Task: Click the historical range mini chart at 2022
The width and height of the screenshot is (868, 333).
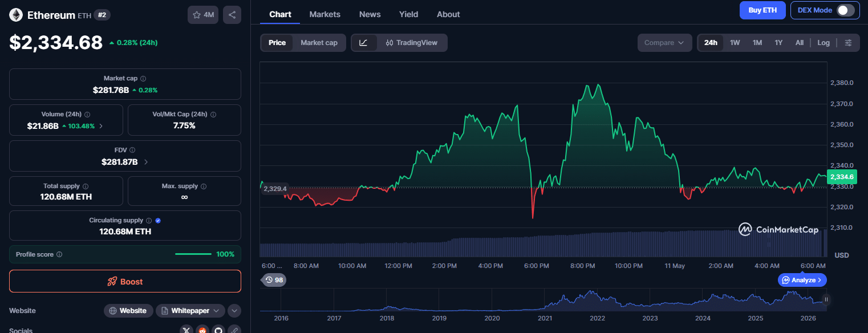Action: coord(597,300)
